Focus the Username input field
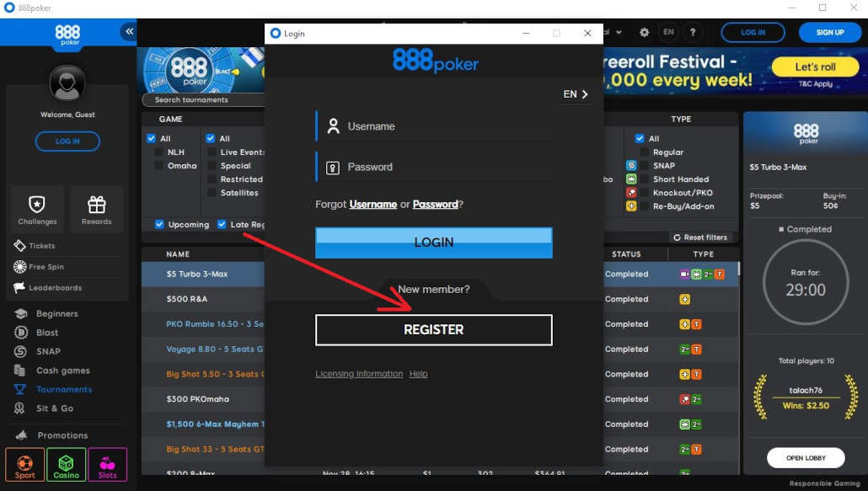 pyautogui.click(x=434, y=126)
